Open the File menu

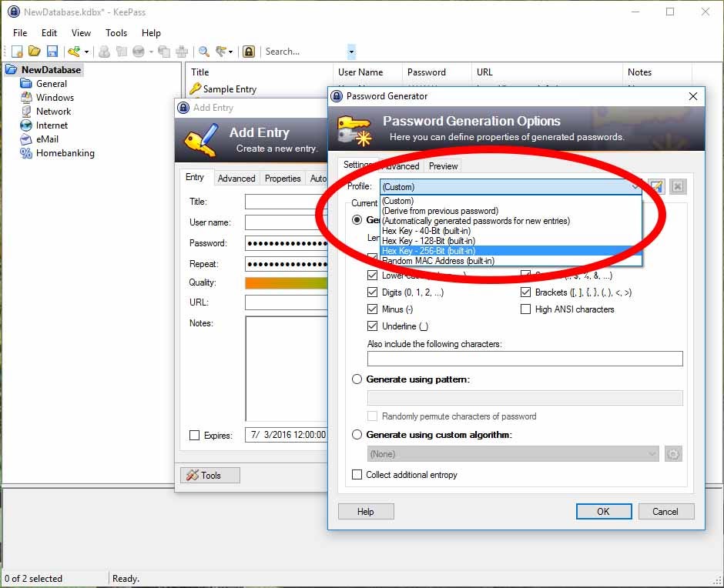click(20, 33)
